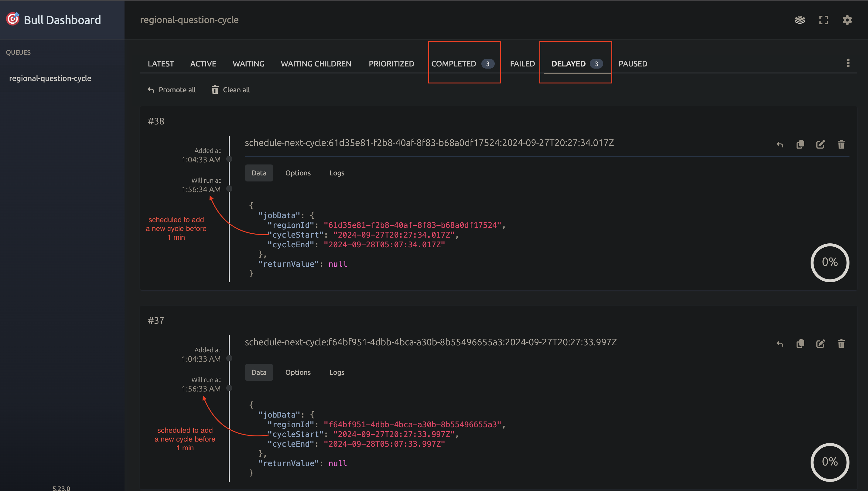Delete job #38 with trash icon
The image size is (868, 491).
(841, 144)
